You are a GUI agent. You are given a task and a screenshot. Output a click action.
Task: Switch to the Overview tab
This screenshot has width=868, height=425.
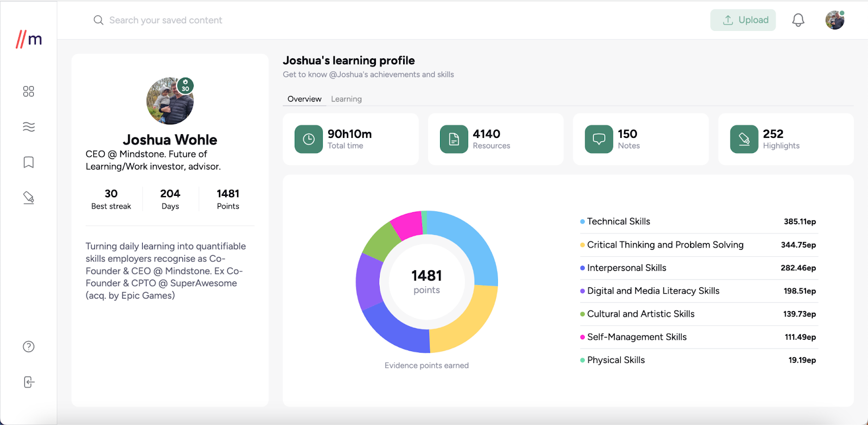304,99
